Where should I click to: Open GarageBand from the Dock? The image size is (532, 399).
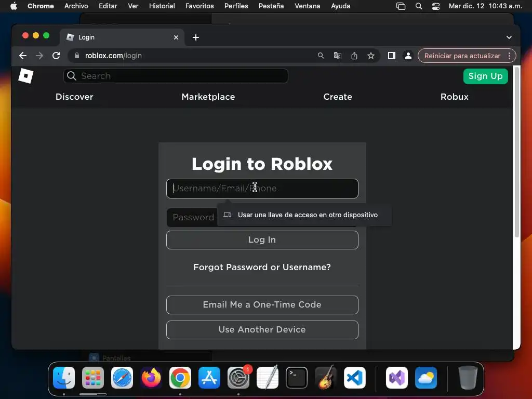coord(326,378)
